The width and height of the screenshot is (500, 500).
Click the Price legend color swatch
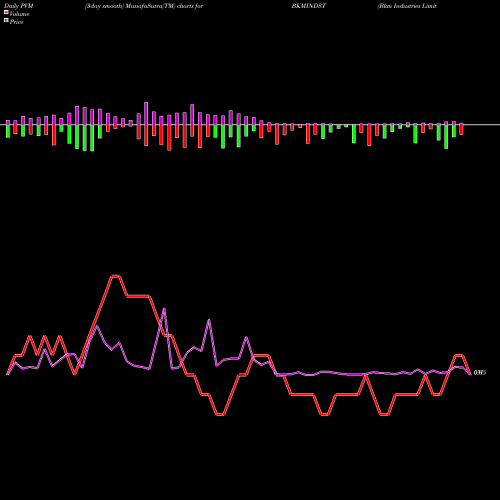pyautogui.click(x=6, y=21)
